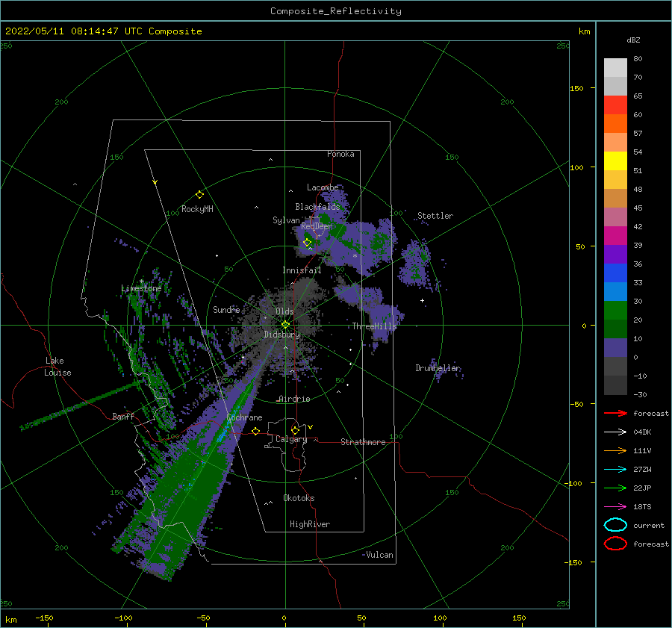The image size is (672, 628).
Task: Click the Lacombe city label
Action: click(323, 187)
